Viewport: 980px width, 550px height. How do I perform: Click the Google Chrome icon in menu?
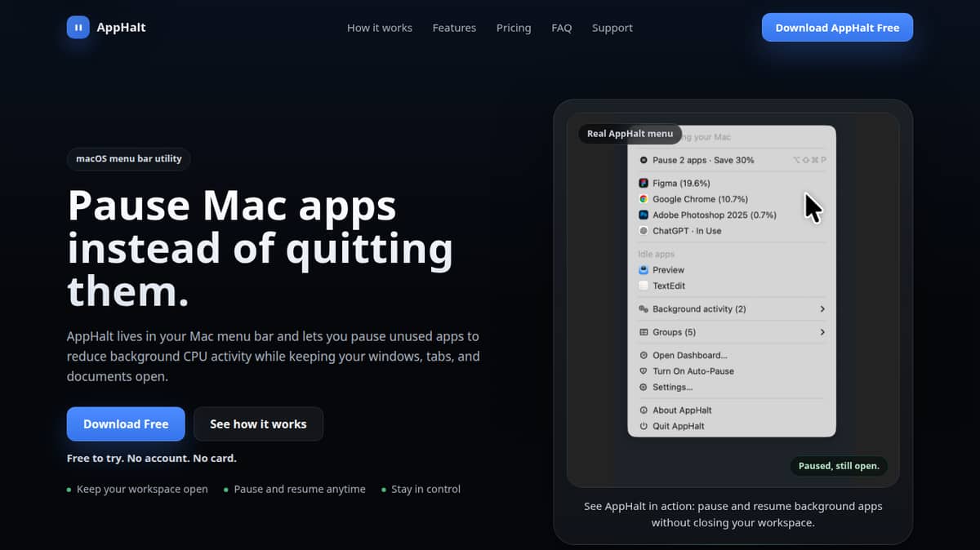(x=644, y=199)
